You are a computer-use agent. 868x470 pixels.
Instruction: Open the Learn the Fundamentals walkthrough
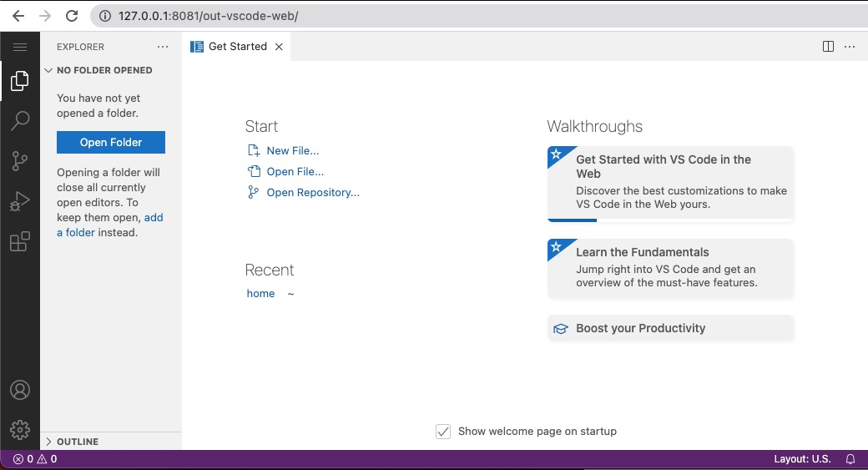point(670,268)
